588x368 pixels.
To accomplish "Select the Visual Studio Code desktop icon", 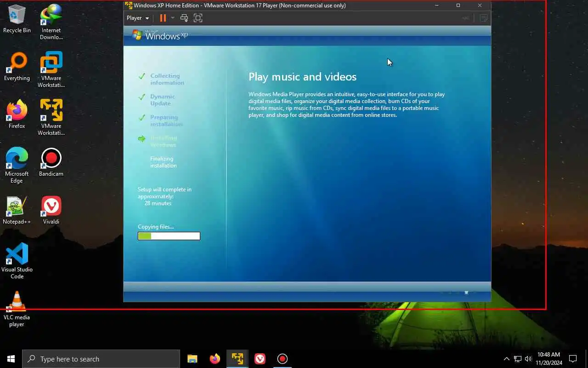I will (17, 261).
